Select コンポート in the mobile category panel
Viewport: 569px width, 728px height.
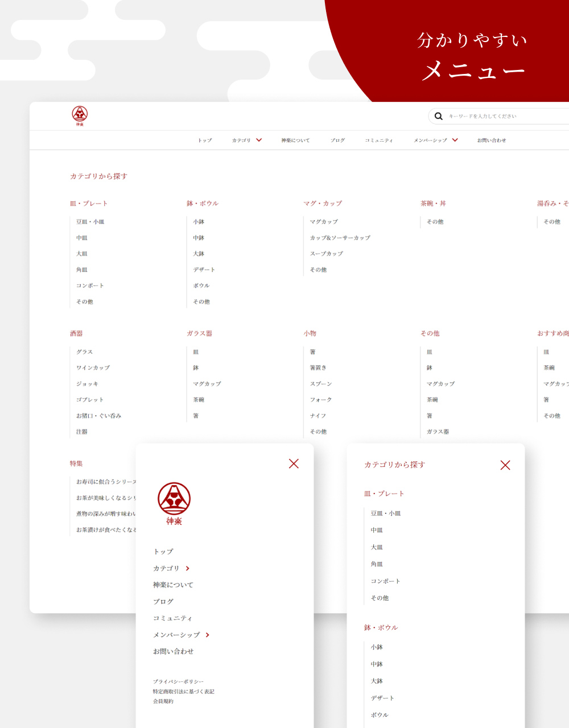click(386, 581)
